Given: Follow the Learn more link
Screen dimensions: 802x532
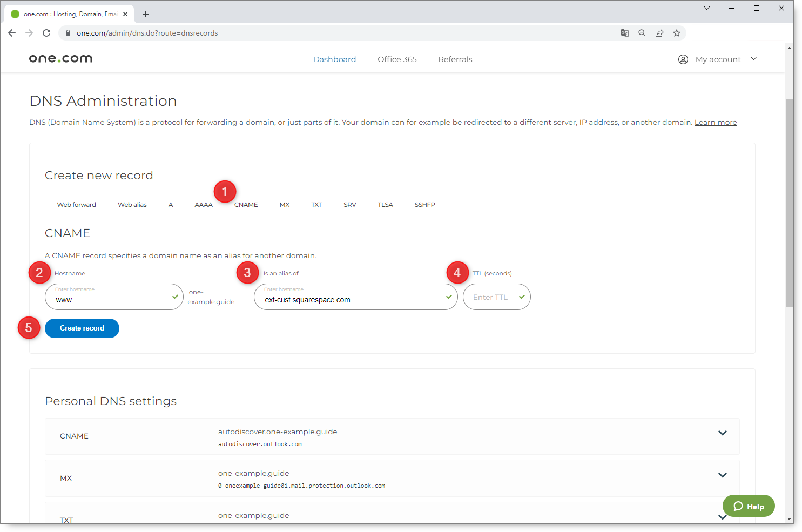Looking at the screenshot, I should click(x=715, y=123).
